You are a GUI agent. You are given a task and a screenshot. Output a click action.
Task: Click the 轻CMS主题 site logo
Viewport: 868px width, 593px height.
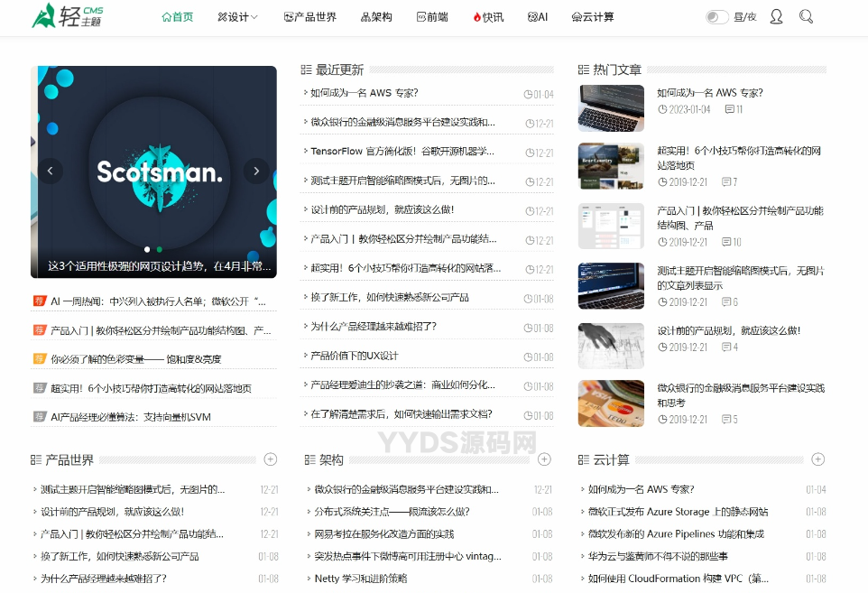click(67, 16)
